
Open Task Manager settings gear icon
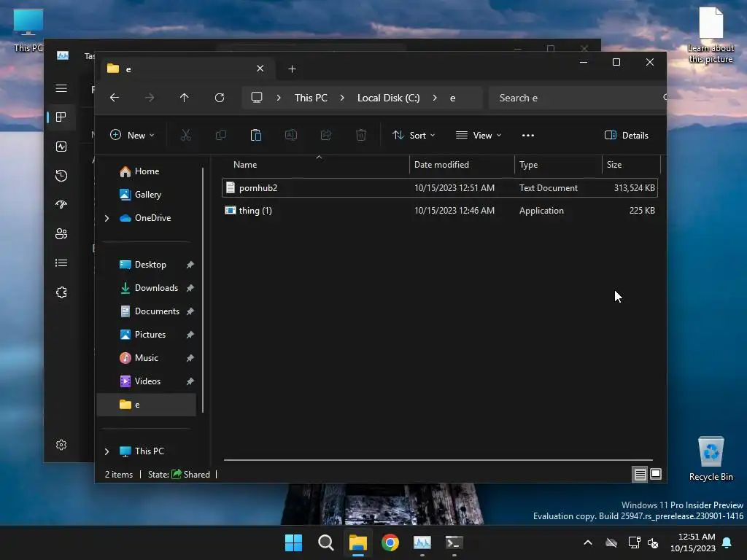click(x=61, y=445)
